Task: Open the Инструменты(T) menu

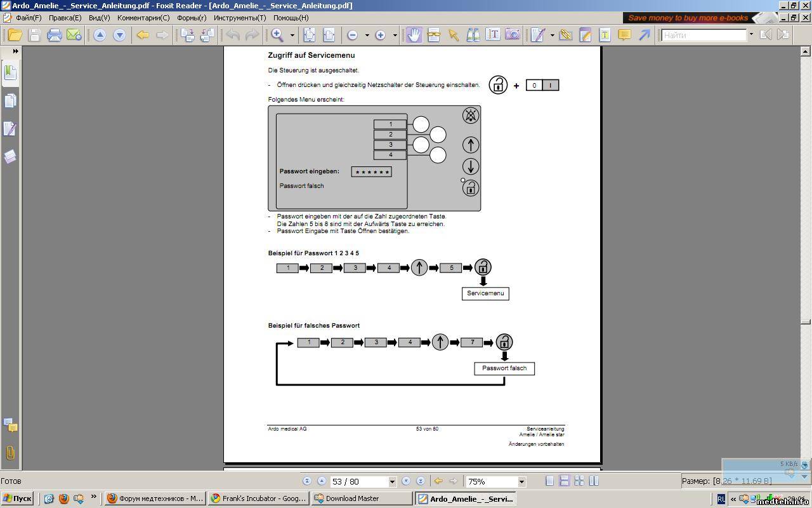Action: pos(240,18)
